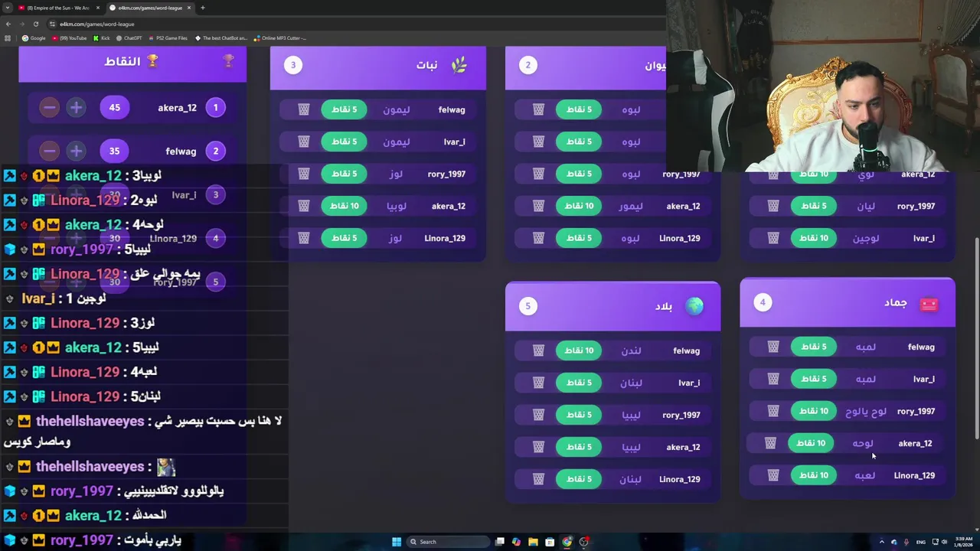Delete Ivar_i's لبنان answer in the بلاد card
Screen dimensions: 980x551
coord(539,383)
